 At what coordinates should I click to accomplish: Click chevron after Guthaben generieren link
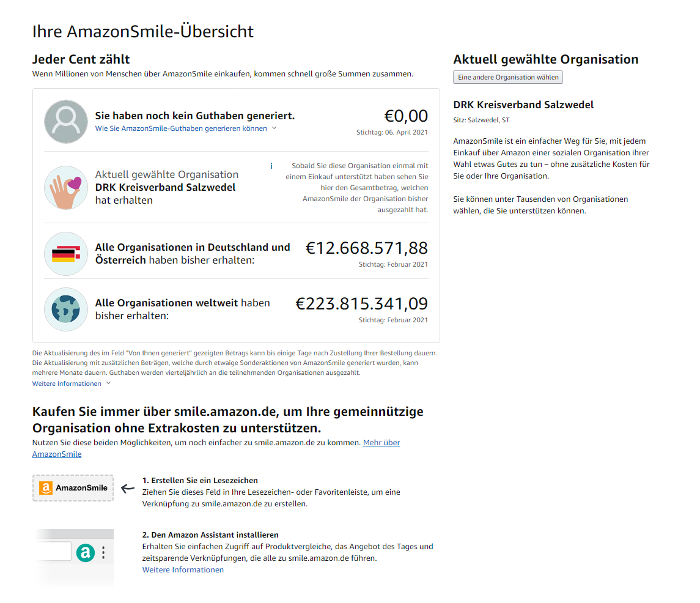click(274, 128)
